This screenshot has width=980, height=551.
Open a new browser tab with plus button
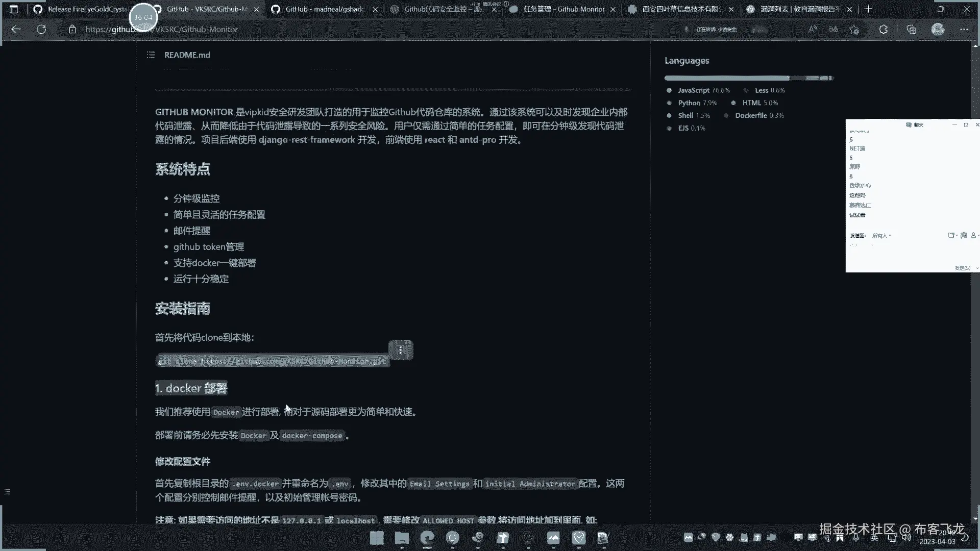click(x=868, y=9)
